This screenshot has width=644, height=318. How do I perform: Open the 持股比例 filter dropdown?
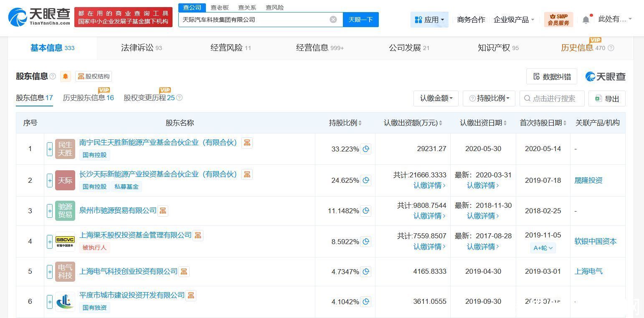click(489, 98)
